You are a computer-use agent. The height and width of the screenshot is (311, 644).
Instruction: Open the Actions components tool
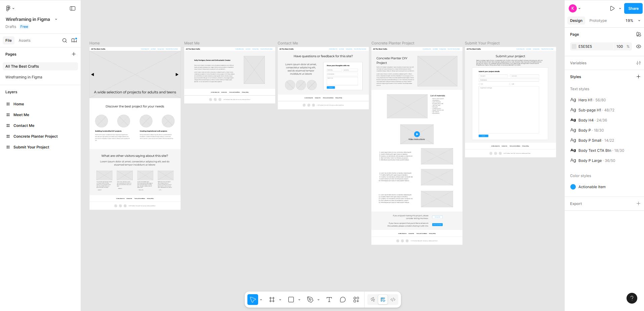pyautogui.click(x=356, y=300)
